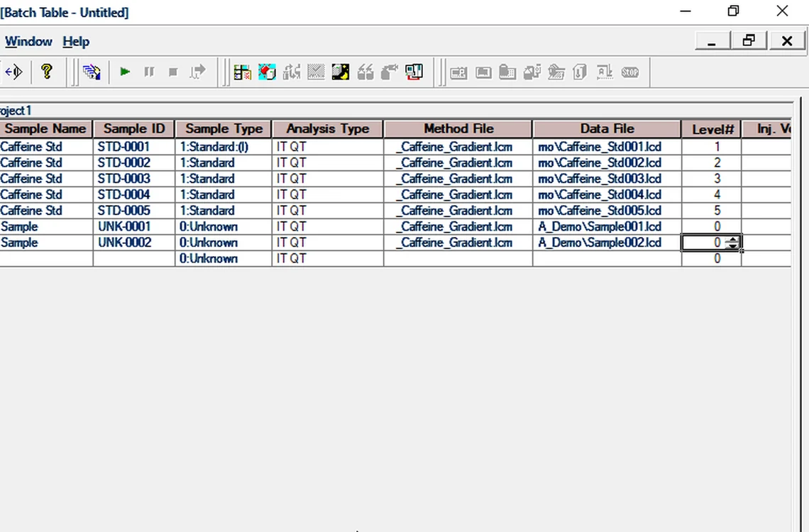Click the Method File column header
This screenshot has width=809, height=532.
tap(458, 129)
